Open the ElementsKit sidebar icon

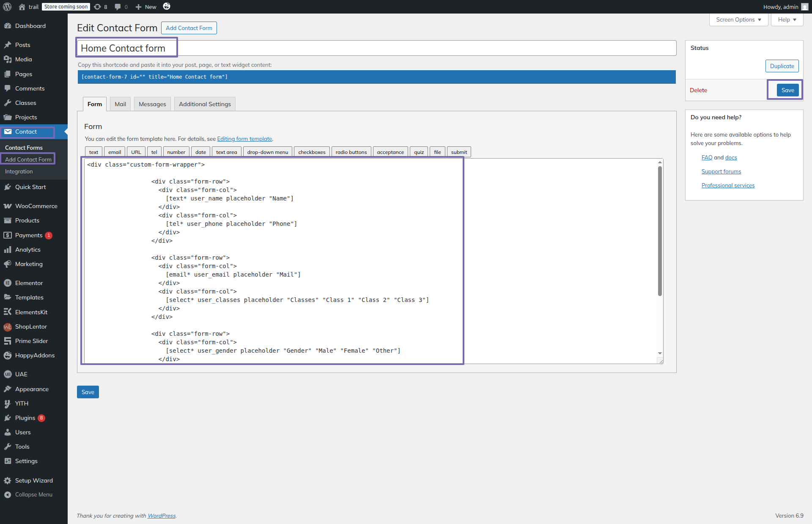point(8,312)
